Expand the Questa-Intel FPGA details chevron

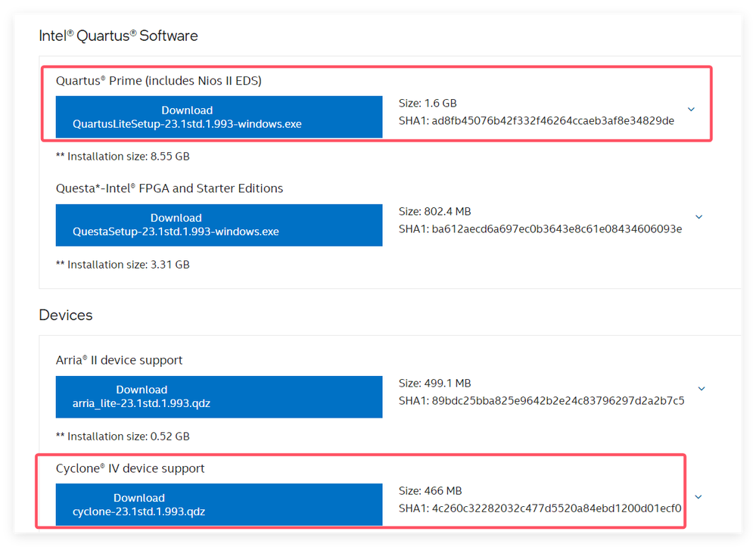[698, 217]
